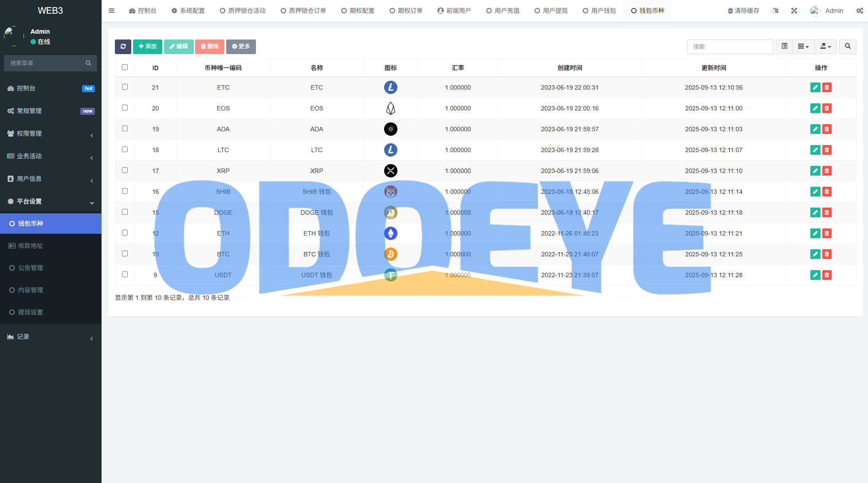The height and width of the screenshot is (483, 868).
Task: Click the fullscreen expand icon in header
Action: tap(794, 11)
